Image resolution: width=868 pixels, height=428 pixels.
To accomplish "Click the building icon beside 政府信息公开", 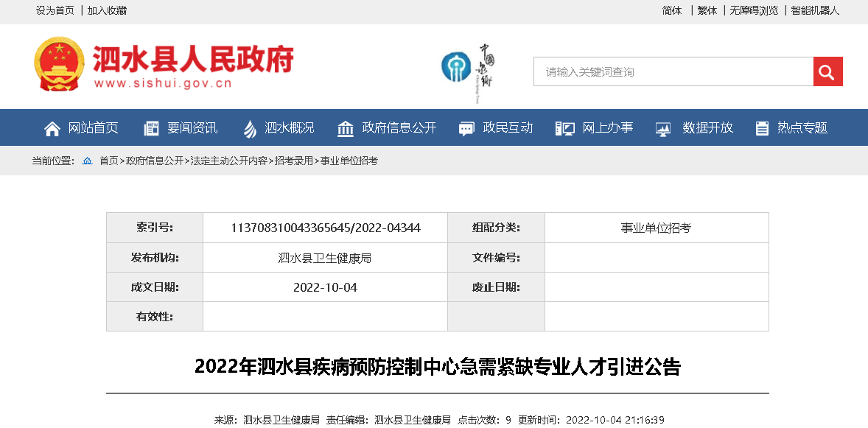I will pos(345,128).
